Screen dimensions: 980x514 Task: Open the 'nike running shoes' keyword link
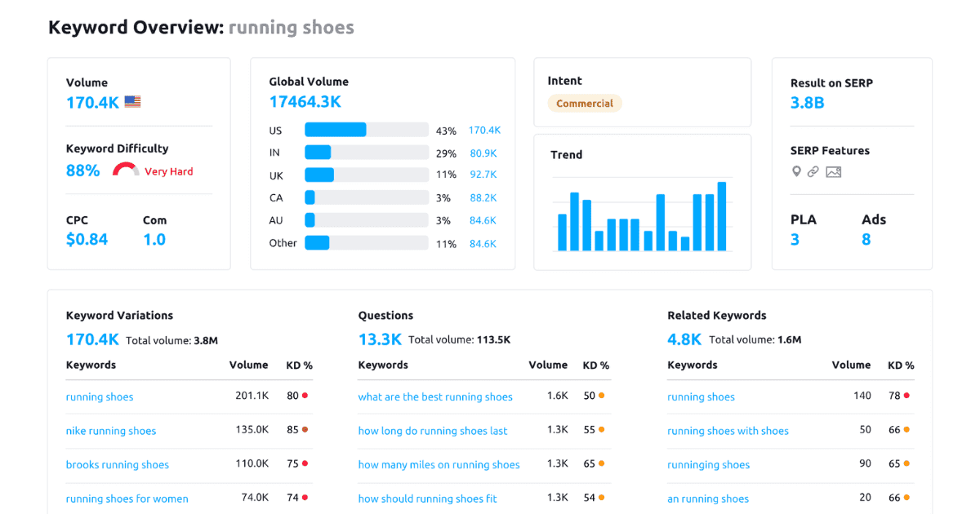tap(111, 431)
